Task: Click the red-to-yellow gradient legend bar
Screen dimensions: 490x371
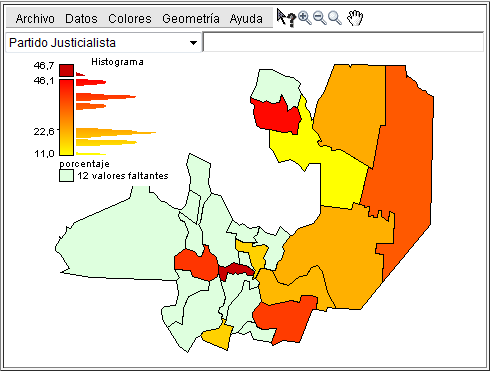Action: (66, 117)
